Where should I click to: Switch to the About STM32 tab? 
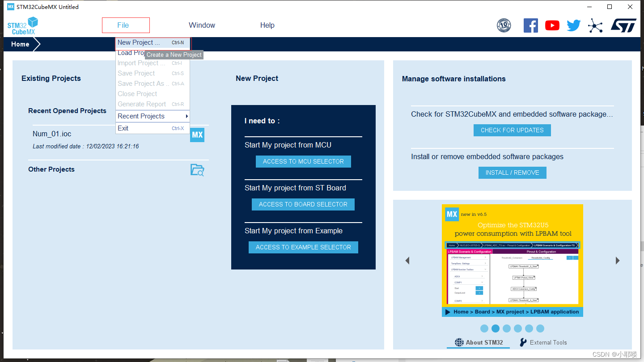pos(479,342)
